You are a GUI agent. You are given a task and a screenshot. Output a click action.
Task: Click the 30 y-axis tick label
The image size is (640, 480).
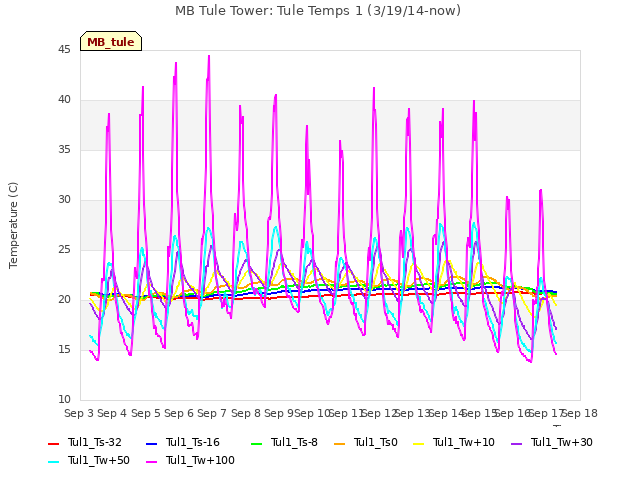point(64,200)
